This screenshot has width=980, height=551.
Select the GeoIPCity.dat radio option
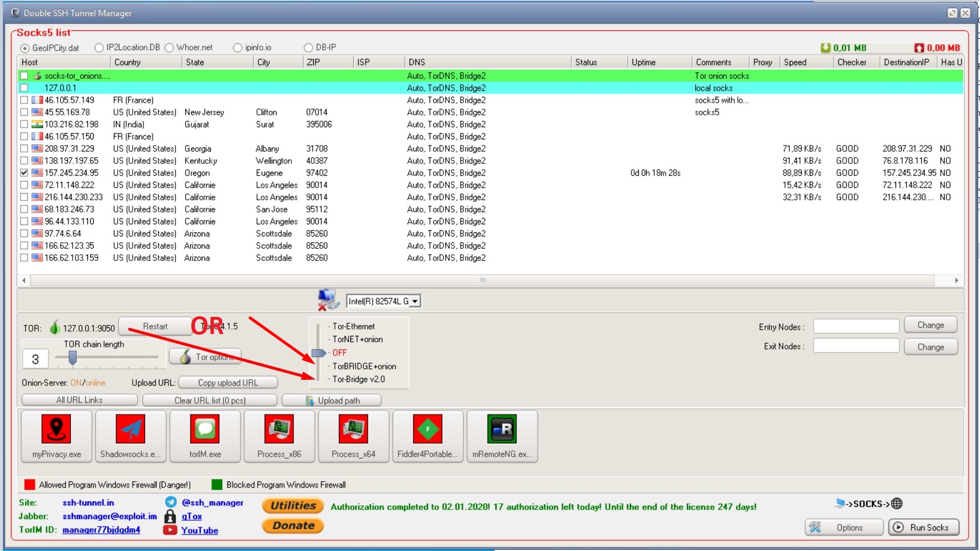25,48
